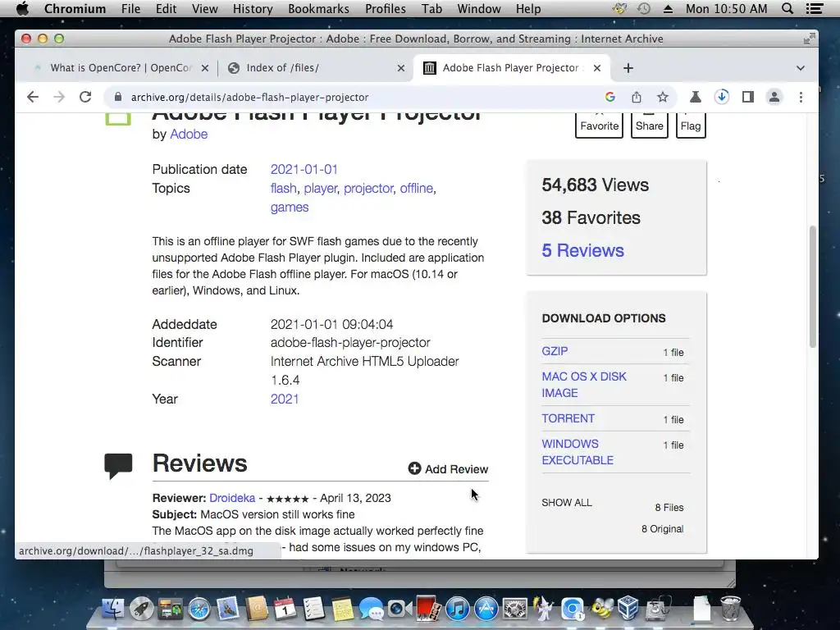Jump to 5 Reviews link

click(x=583, y=250)
